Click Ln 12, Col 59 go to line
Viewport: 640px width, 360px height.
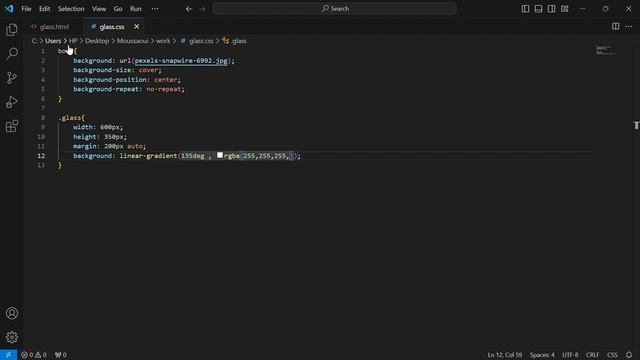[504, 355]
